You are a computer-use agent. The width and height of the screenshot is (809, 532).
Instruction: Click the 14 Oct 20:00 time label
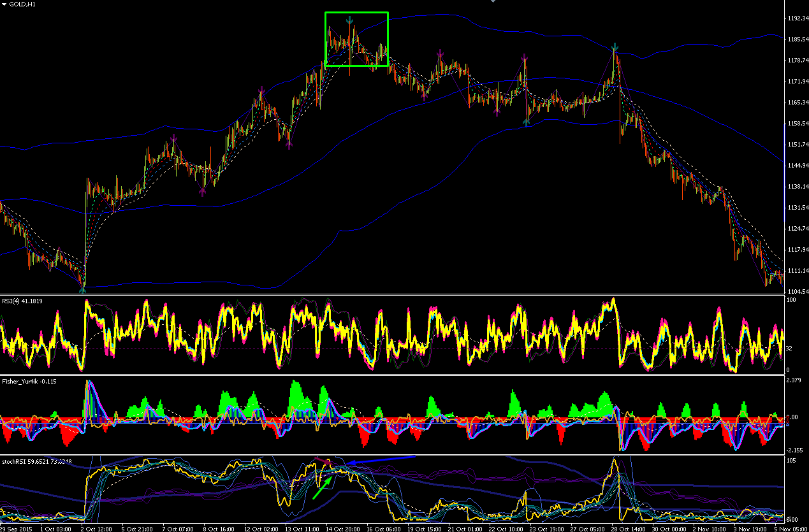coord(343,529)
